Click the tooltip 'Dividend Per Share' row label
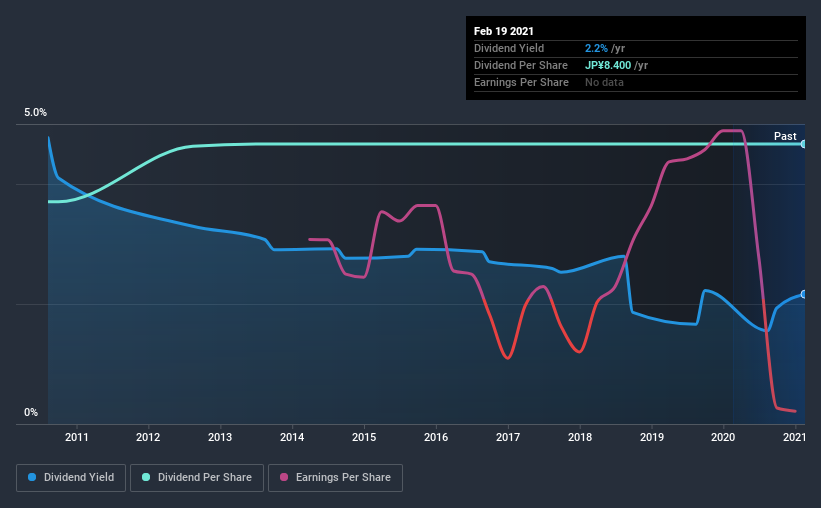821x508 pixels. pos(520,65)
